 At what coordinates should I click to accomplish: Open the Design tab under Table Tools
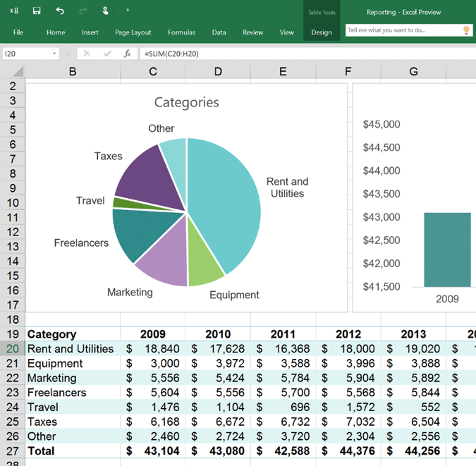pos(322,32)
